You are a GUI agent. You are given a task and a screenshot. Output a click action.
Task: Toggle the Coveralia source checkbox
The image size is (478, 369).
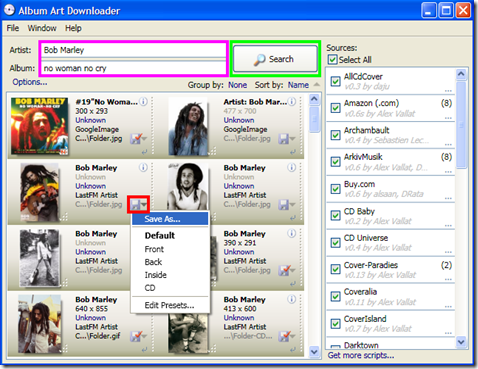(x=335, y=296)
